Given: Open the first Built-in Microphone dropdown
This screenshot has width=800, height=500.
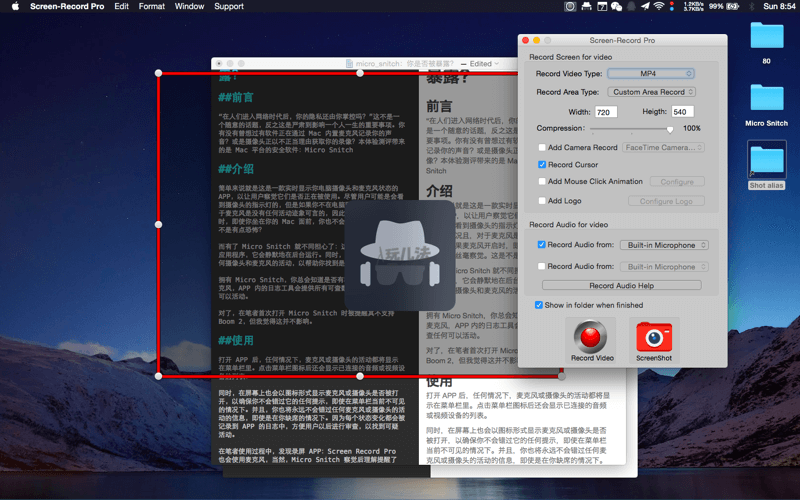Looking at the screenshot, I should click(664, 245).
